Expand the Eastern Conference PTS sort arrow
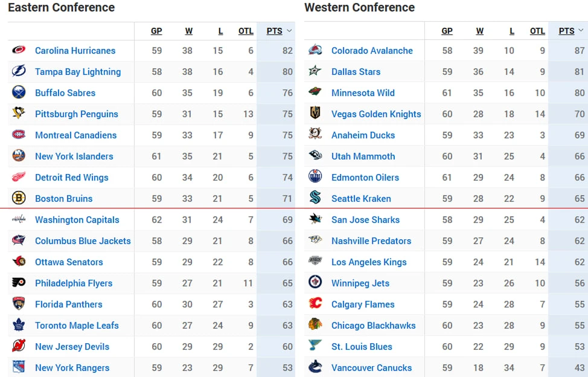The width and height of the screenshot is (588, 377). pos(290,31)
